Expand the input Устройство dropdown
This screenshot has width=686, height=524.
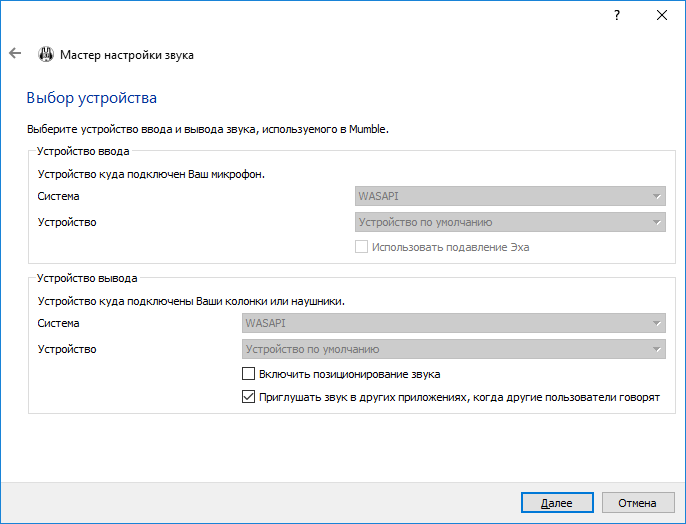click(x=510, y=222)
